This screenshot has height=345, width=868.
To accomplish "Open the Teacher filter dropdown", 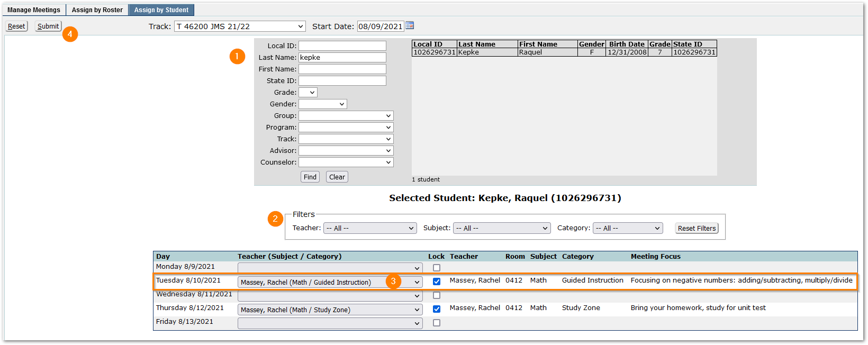I will point(370,228).
